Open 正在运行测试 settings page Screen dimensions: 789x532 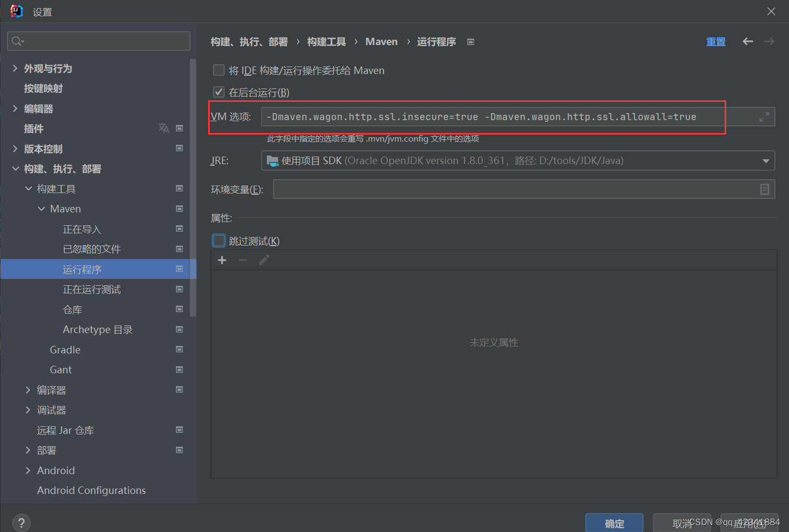pyautogui.click(x=92, y=289)
